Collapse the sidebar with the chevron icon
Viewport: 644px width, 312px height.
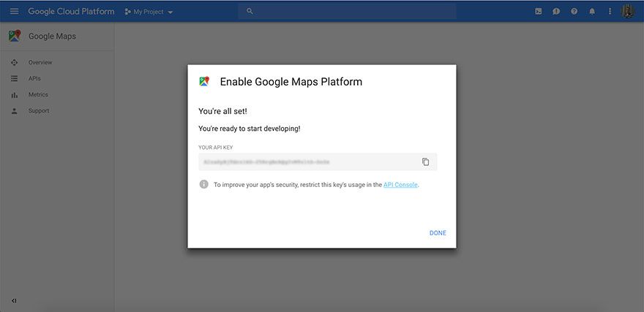(14, 300)
